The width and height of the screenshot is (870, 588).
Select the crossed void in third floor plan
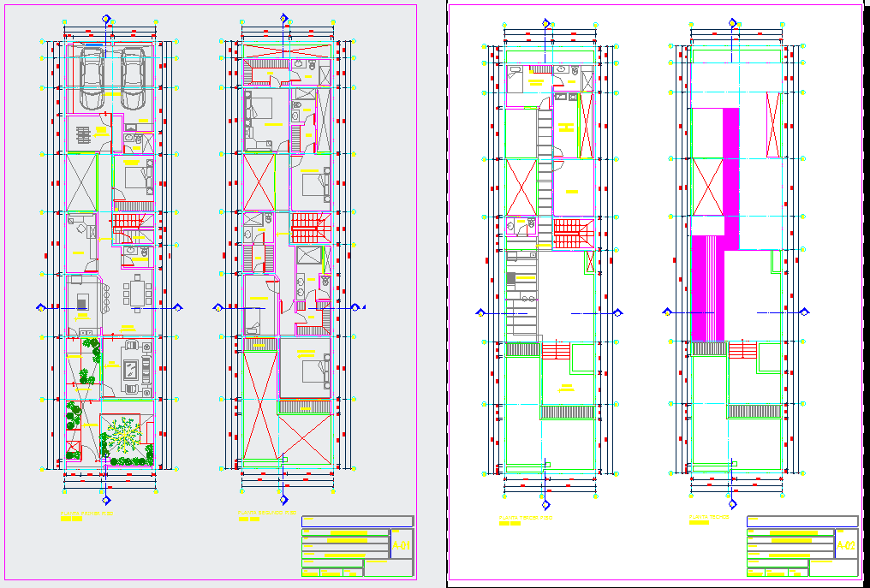pos(521,186)
